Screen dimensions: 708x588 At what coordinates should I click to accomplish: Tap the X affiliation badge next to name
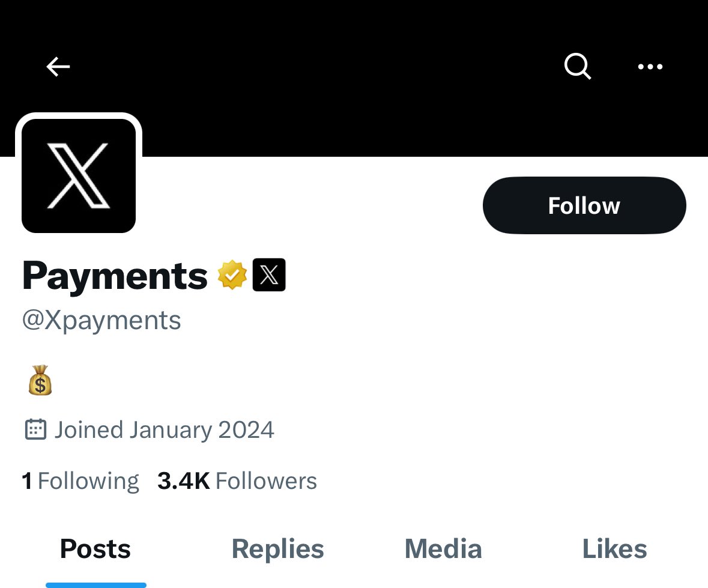click(269, 275)
